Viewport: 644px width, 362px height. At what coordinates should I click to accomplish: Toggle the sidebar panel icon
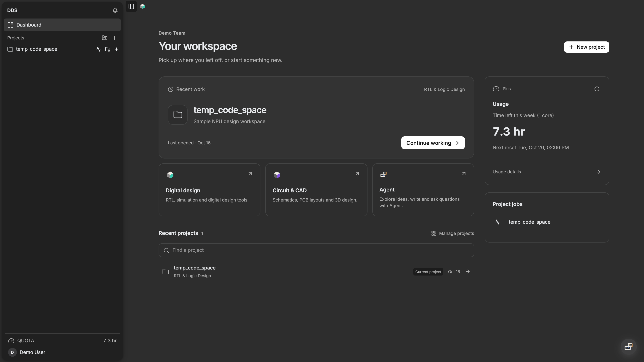point(131,6)
